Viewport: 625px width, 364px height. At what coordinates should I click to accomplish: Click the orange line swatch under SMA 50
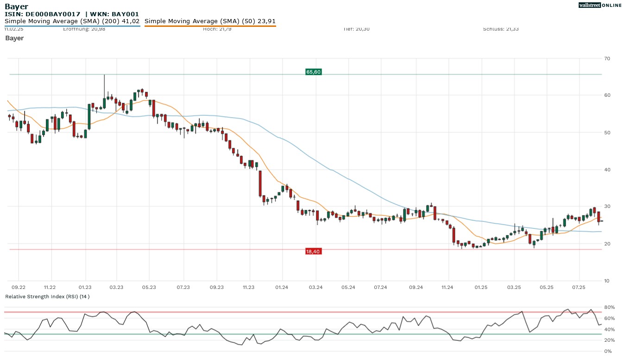coord(210,26)
